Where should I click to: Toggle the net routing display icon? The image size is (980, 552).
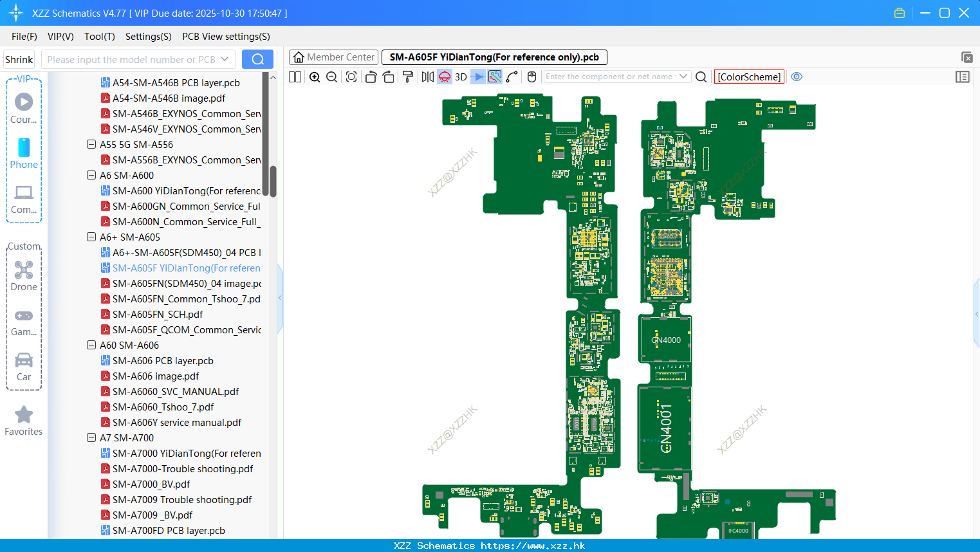point(495,77)
